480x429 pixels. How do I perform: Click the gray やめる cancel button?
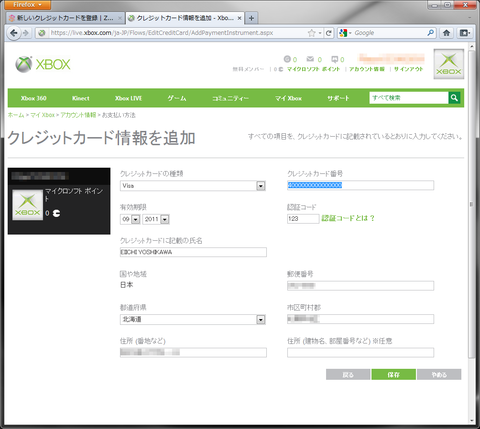(439, 374)
